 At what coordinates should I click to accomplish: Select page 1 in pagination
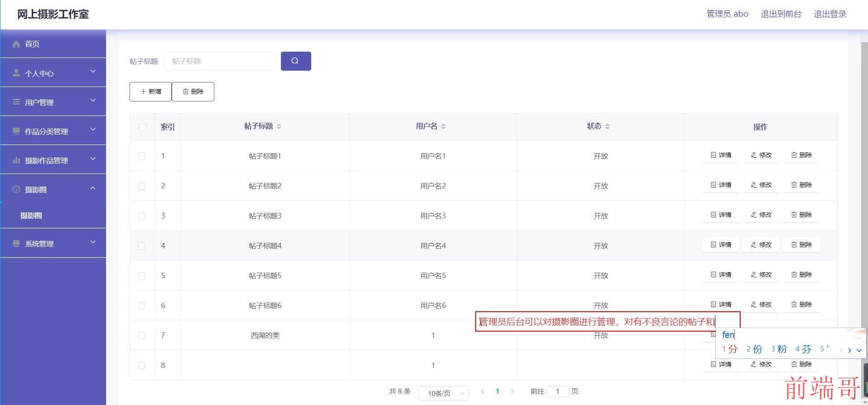tap(497, 391)
